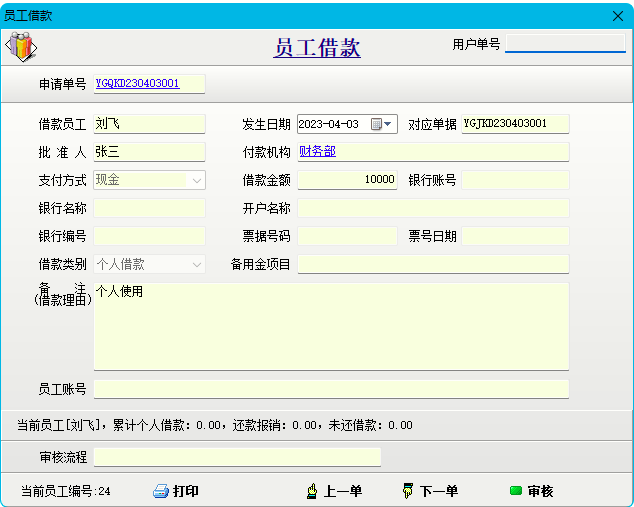Click the 审核流程 input field
The width and height of the screenshot is (634, 507).
[x=237, y=457]
